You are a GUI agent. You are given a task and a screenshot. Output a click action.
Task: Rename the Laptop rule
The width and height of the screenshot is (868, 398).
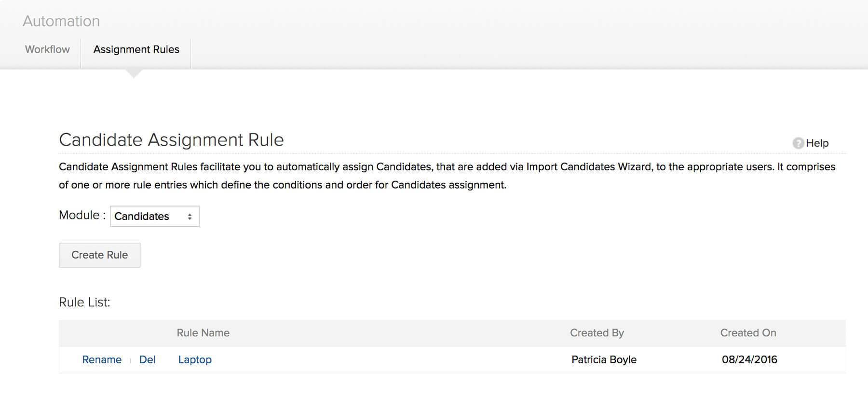click(102, 359)
